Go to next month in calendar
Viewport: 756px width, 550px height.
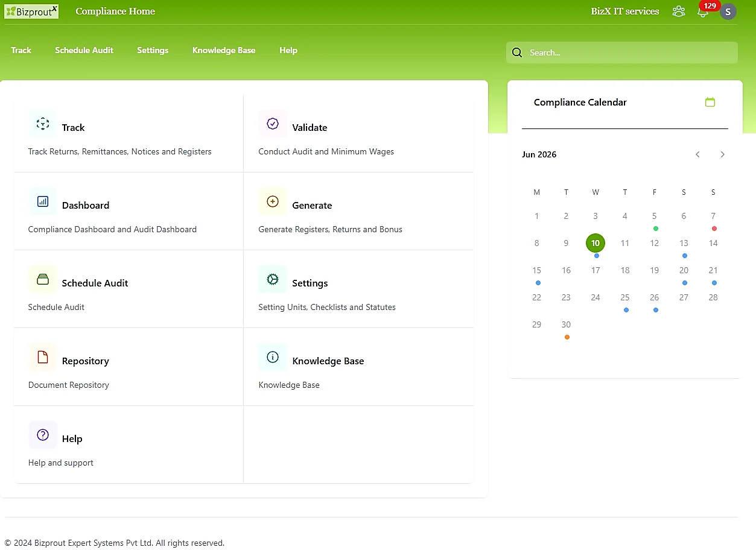coord(722,154)
